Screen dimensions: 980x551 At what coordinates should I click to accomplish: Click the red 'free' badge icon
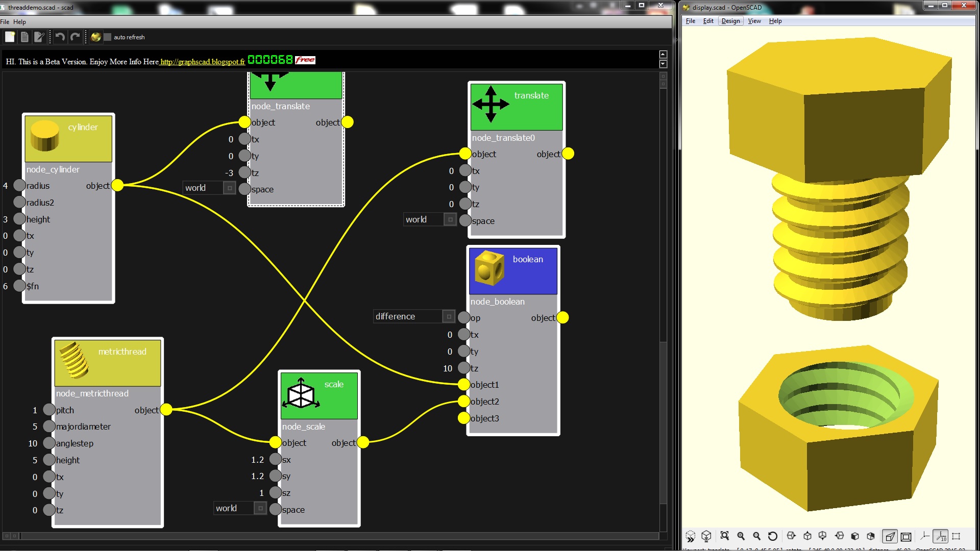[x=305, y=60]
